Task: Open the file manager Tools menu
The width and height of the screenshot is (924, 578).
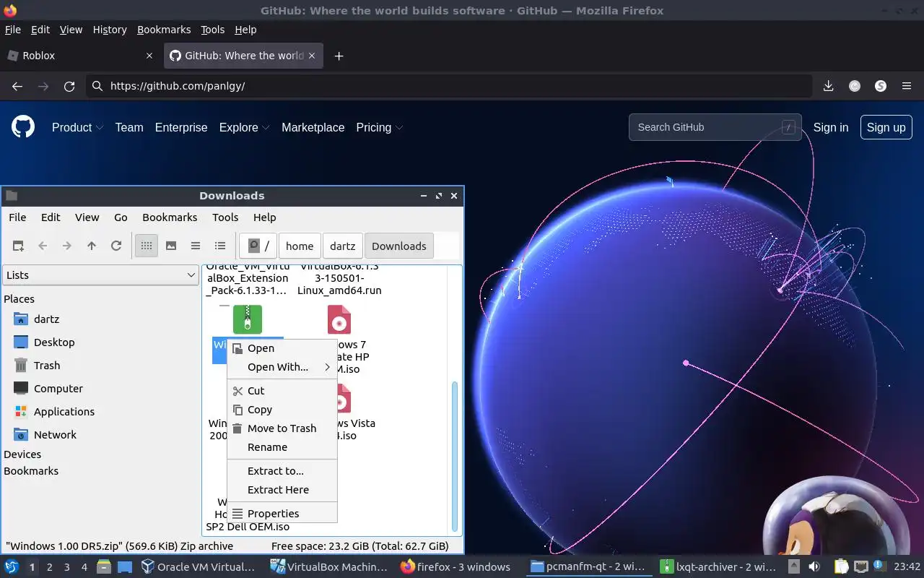Action: [x=225, y=217]
